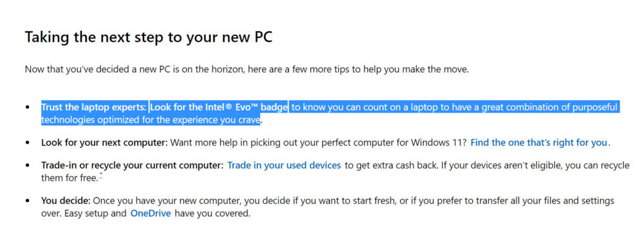Click the bold "You decide:" label

[66, 201]
